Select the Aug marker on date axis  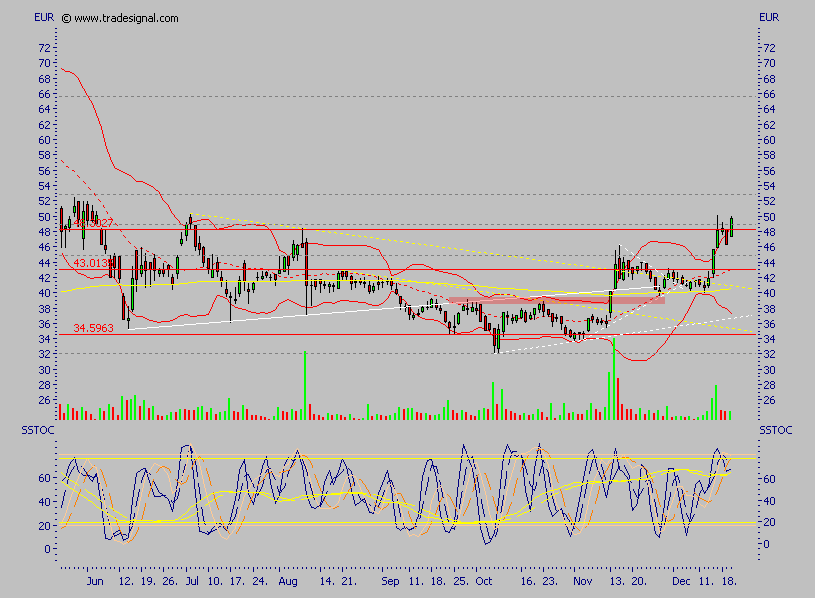288,580
